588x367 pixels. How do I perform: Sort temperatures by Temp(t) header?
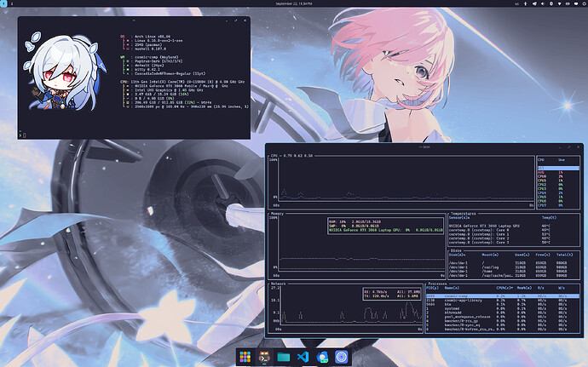tap(550, 217)
